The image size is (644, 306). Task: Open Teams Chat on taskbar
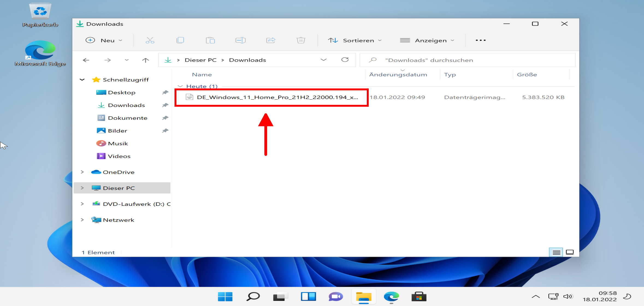pos(336,297)
